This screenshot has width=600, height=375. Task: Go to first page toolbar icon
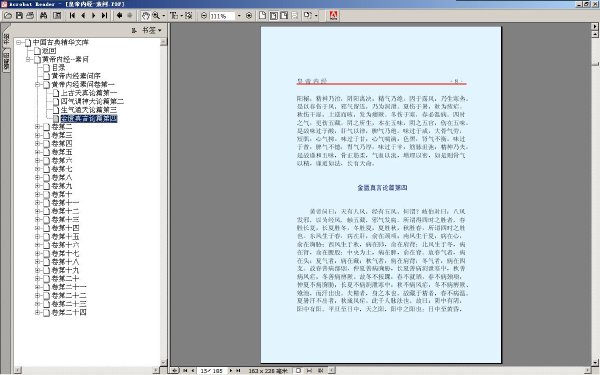(72, 16)
